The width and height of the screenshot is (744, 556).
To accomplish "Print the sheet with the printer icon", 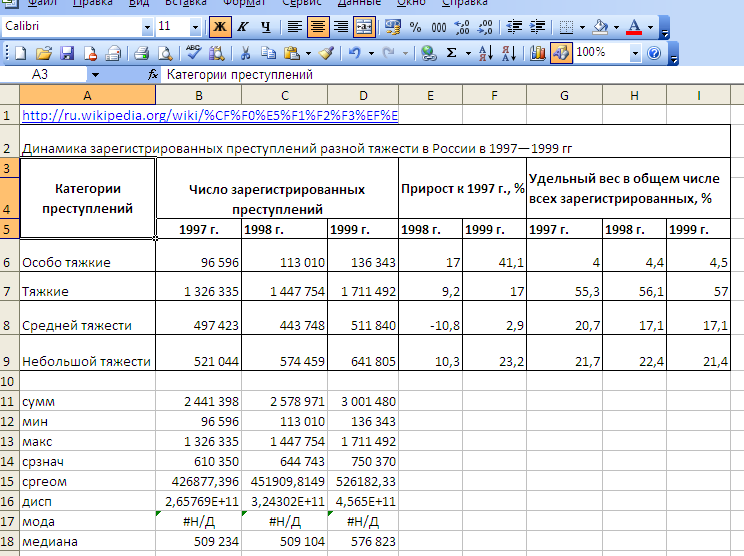I will [x=141, y=53].
